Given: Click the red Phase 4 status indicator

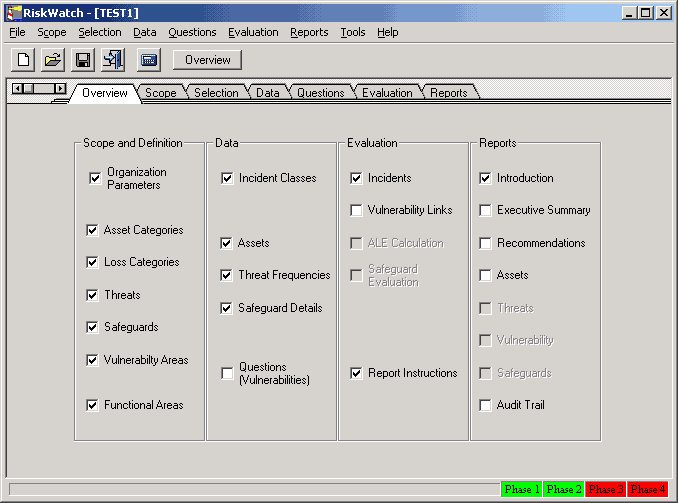Looking at the screenshot, I should [x=647, y=489].
